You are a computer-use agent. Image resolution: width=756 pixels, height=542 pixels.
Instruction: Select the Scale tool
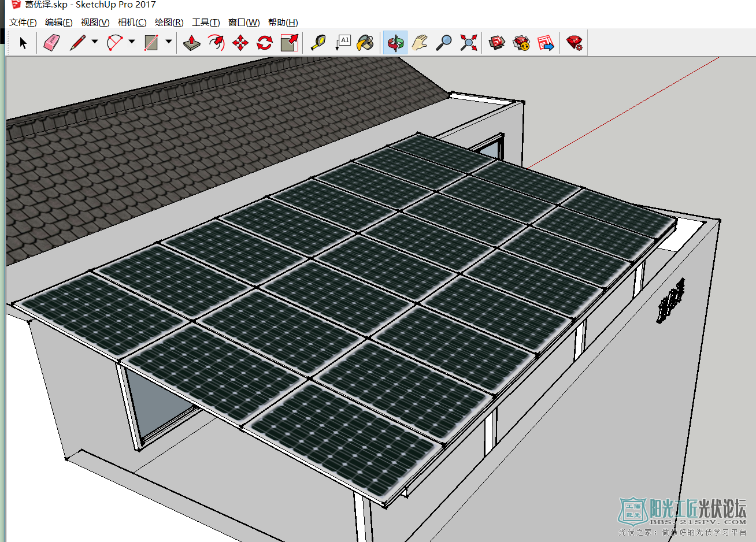289,43
